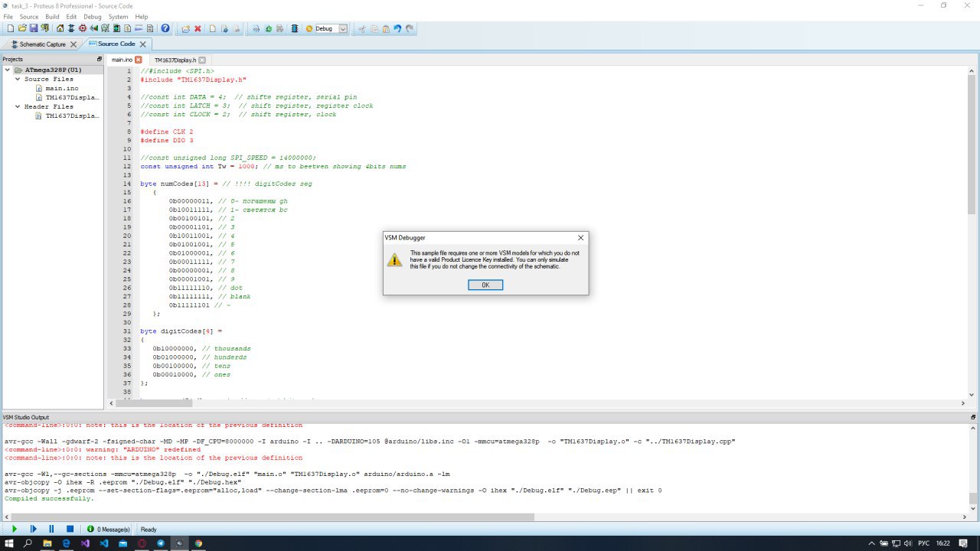
Task: Open the Windows Start menu
Action: point(9,543)
